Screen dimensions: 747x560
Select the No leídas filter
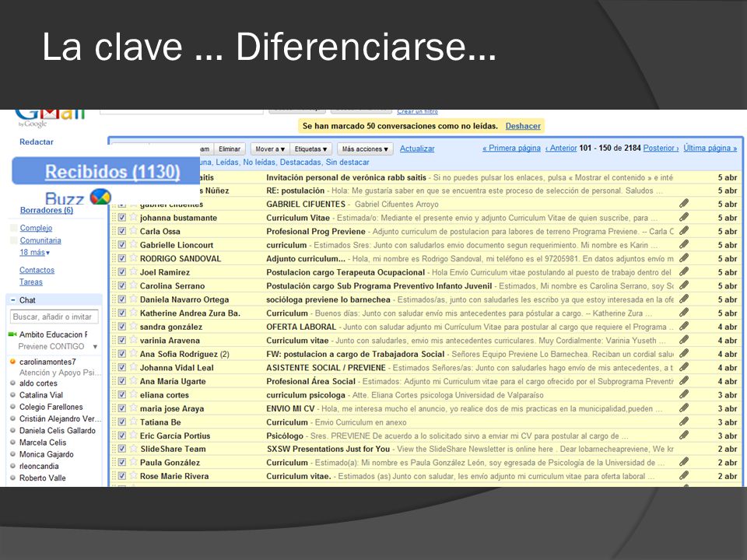pyautogui.click(x=260, y=163)
